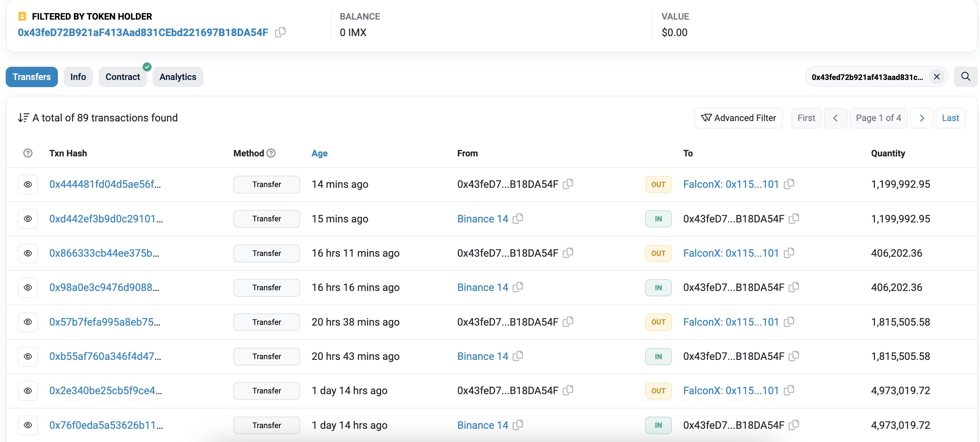The width and height of the screenshot is (980, 442).
Task: Copy Binance 14 address in 0x76f0eda5a53626b11 row
Action: click(x=518, y=425)
